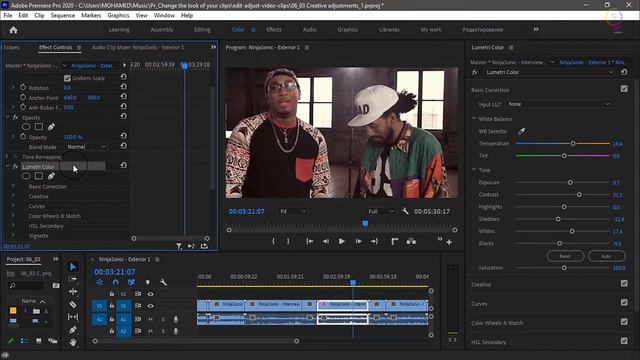Open timeline display settings wrench

(x=163, y=282)
